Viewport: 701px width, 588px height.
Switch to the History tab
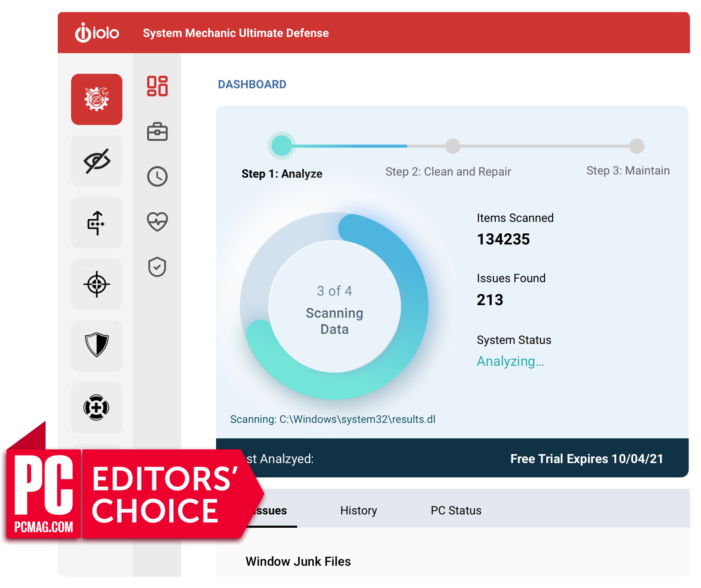click(x=358, y=510)
